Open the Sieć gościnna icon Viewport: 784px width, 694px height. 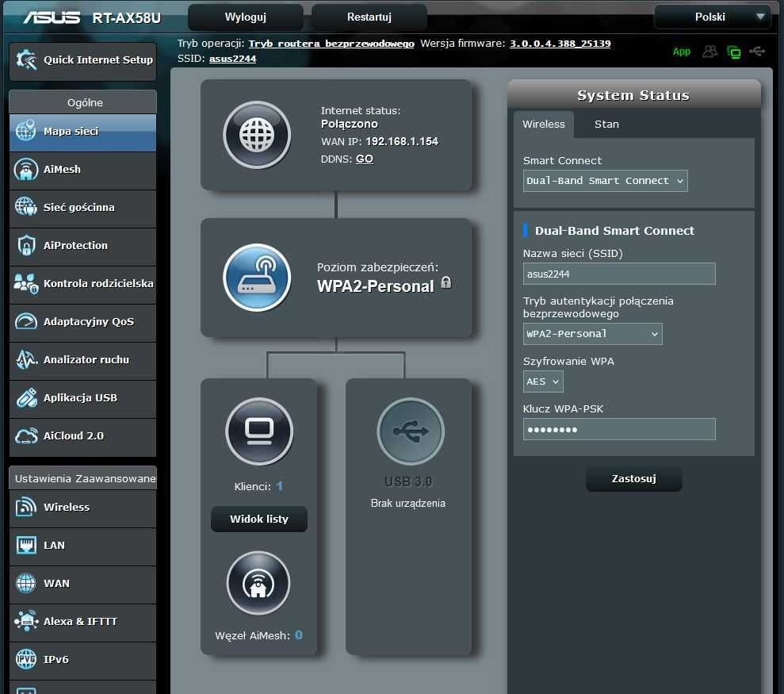(x=25, y=207)
